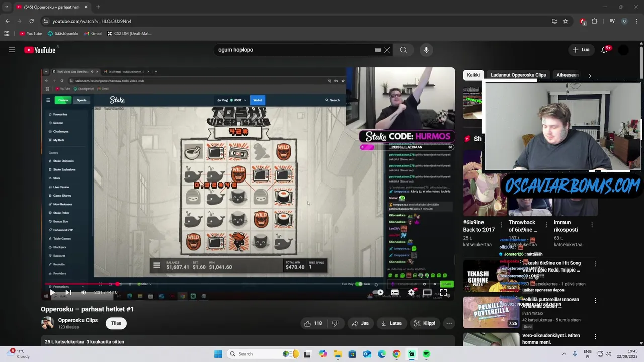Screen dimensions: 644x362
Task: Enter fullscreen video mode
Action: click(443, 292)
